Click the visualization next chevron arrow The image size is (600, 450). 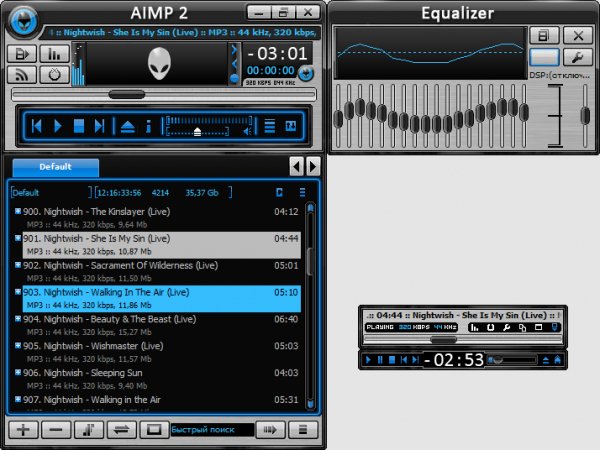[x=234, y=50]
